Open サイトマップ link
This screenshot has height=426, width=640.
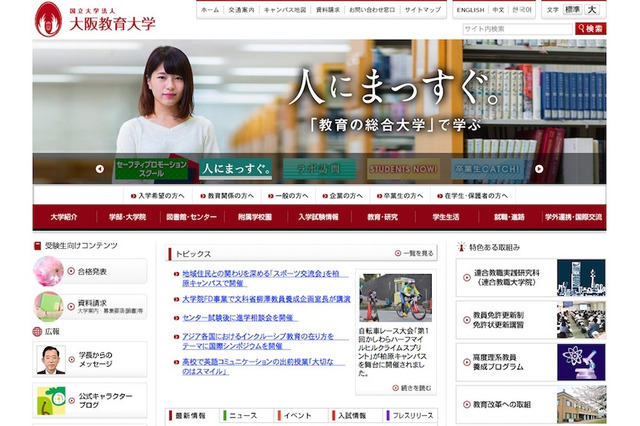(423, 10)
